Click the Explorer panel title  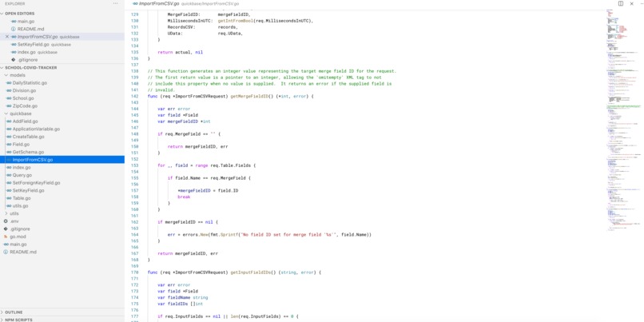pos(15,4)
